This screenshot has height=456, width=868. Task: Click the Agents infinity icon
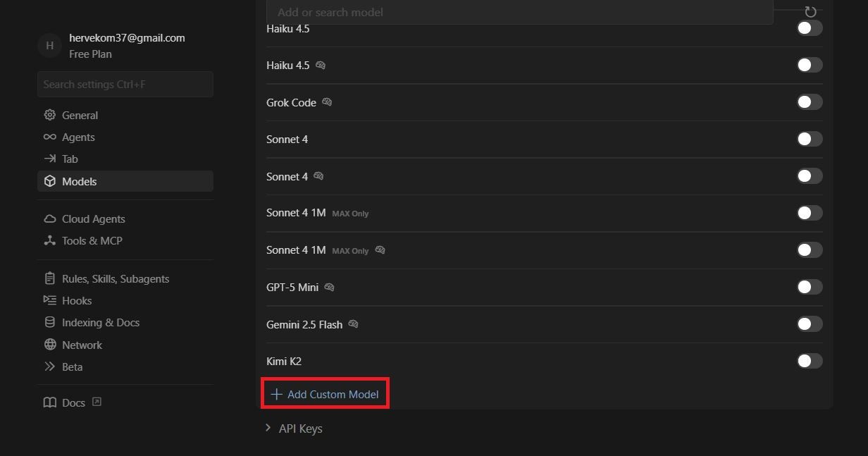(49, 137)
